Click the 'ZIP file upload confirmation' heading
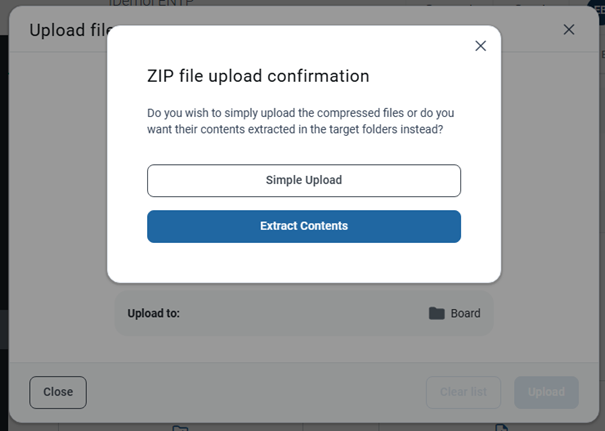605x431 pixels. (x=258, y=76)
